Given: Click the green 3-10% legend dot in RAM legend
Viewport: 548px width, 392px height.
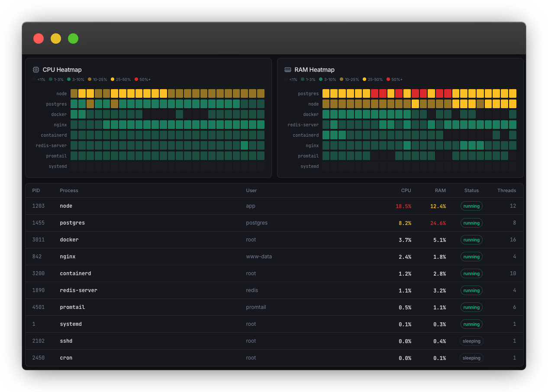Looking at the screenshot, I should click(x=320, y=79).
